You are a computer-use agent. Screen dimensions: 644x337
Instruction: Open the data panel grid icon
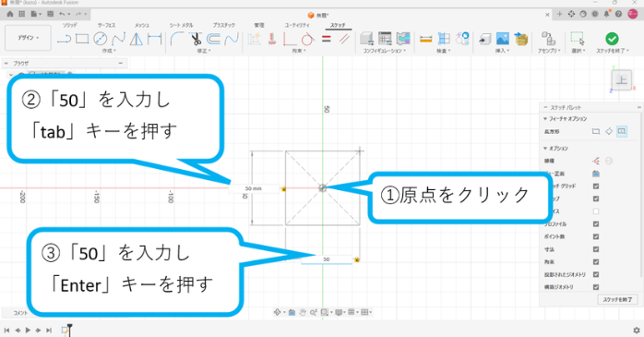(22, 14)
